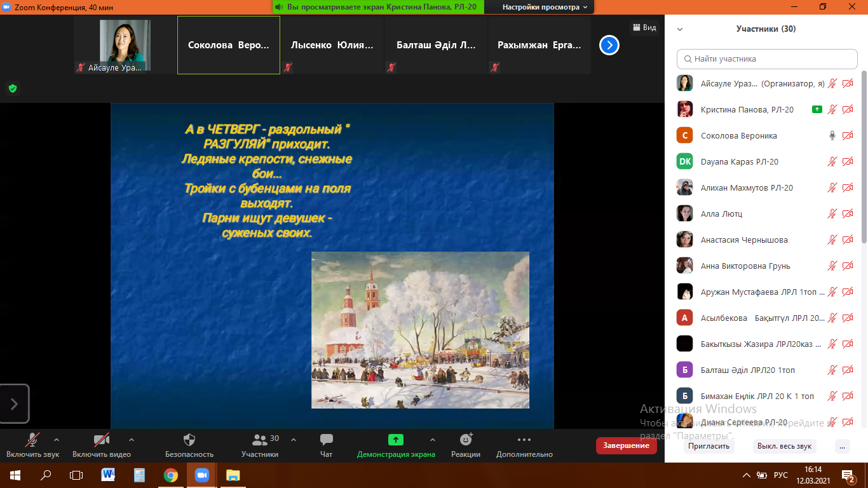Open participants panel more options ellipsis
The width and height of the screenshot is (868, 488).
(x=843, y=446)
